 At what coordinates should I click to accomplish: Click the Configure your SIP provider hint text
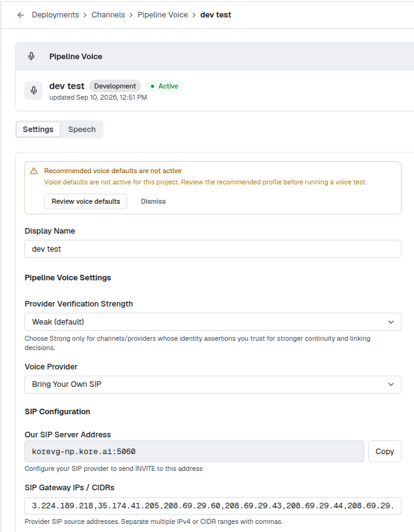pyautogui.click(x=113, y=469)
